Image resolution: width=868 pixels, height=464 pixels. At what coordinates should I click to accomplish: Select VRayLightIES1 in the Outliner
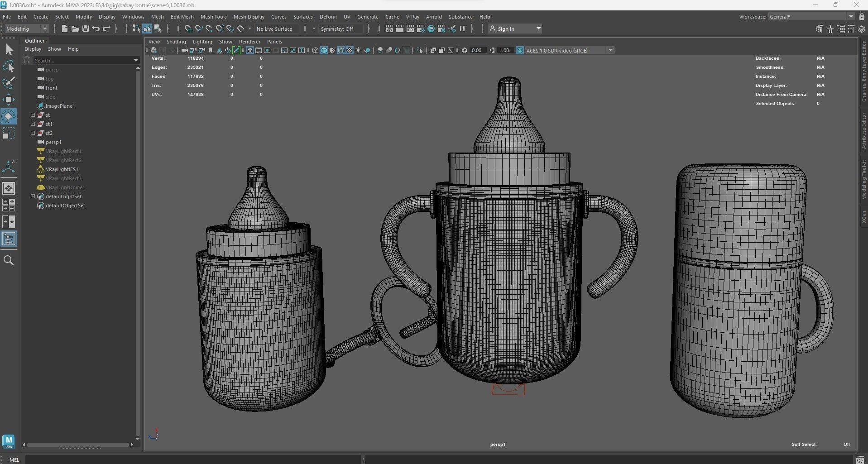(62, 169)
